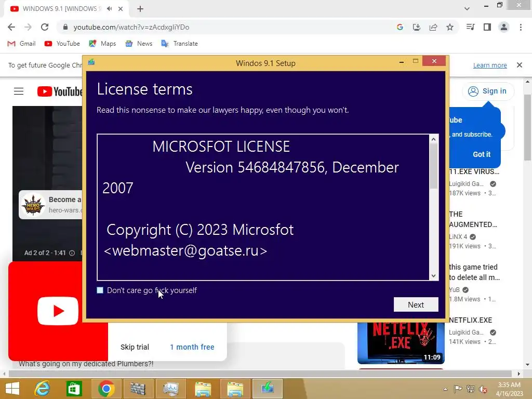This screenshot has width=532, height=399.
Task: Click the install app icon in address bar
Action: pos(416,27)
